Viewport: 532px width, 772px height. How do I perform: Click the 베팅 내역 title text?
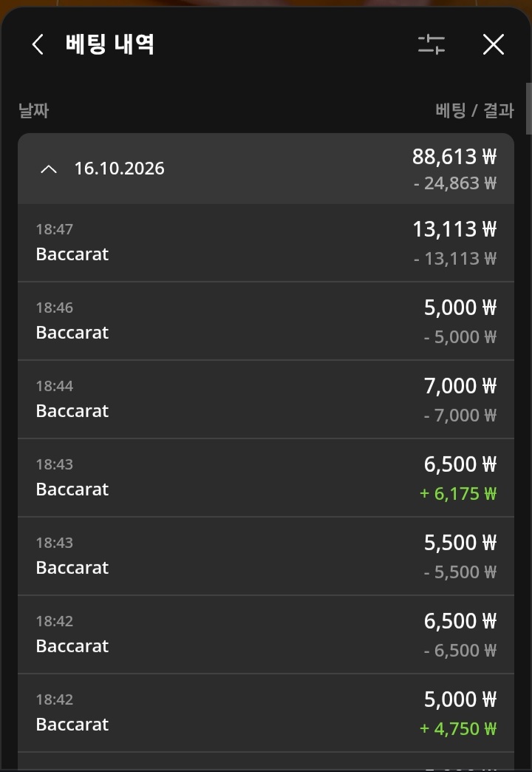click(110, 44)
